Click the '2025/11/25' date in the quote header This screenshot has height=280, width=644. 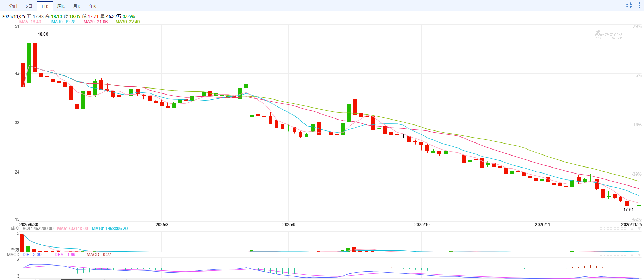click(x=13, y=17)
